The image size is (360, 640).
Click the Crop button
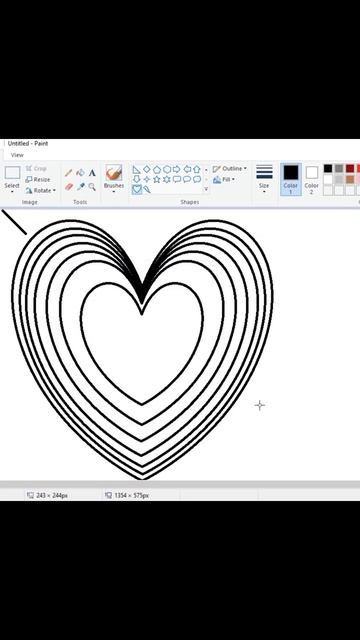[x=36, y=169]
